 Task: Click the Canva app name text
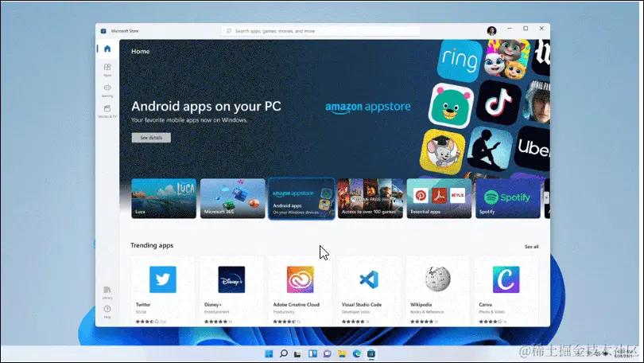(x=486, y=305)
